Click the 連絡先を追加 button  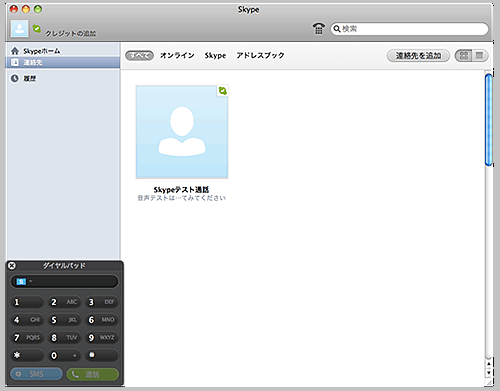[x=418, y=56]
